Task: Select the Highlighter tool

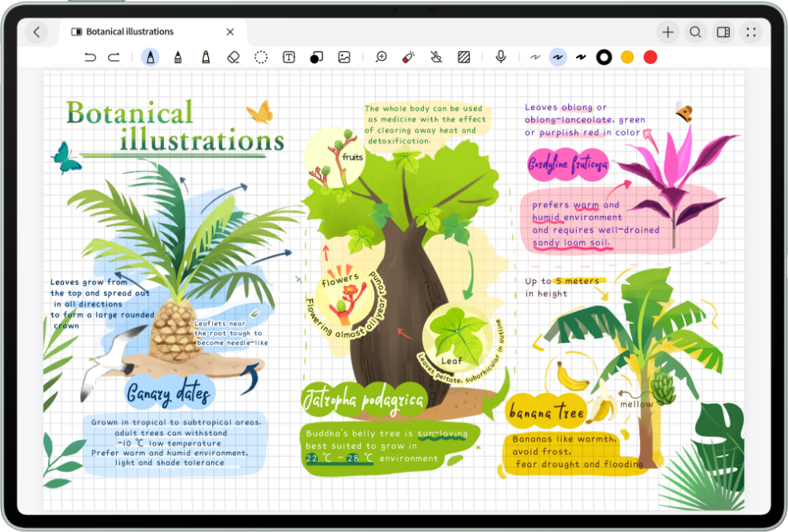Action: (x=205, y=57)
